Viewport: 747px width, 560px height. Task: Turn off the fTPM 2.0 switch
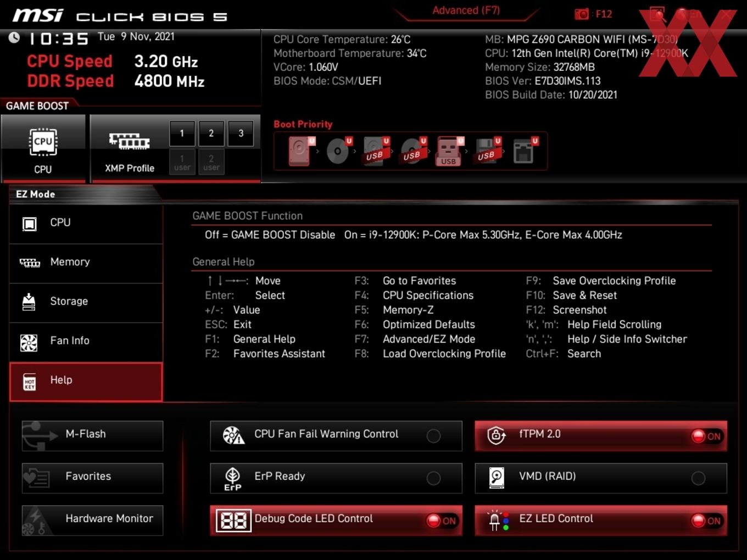pos(707,436)
